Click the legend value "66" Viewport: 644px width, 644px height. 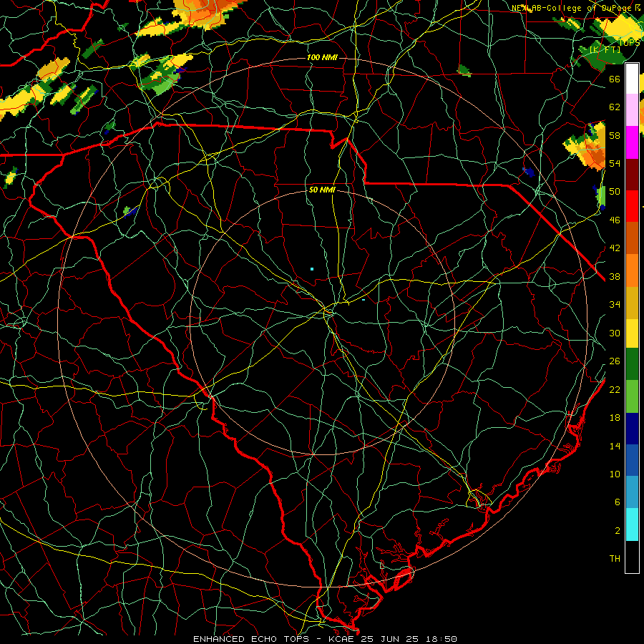point(615,79)
